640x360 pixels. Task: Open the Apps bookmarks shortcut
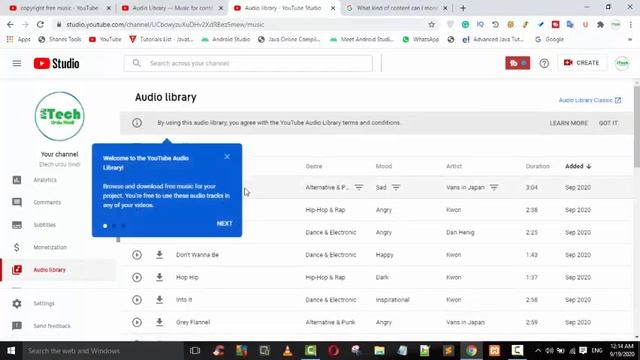coord(19,40)
